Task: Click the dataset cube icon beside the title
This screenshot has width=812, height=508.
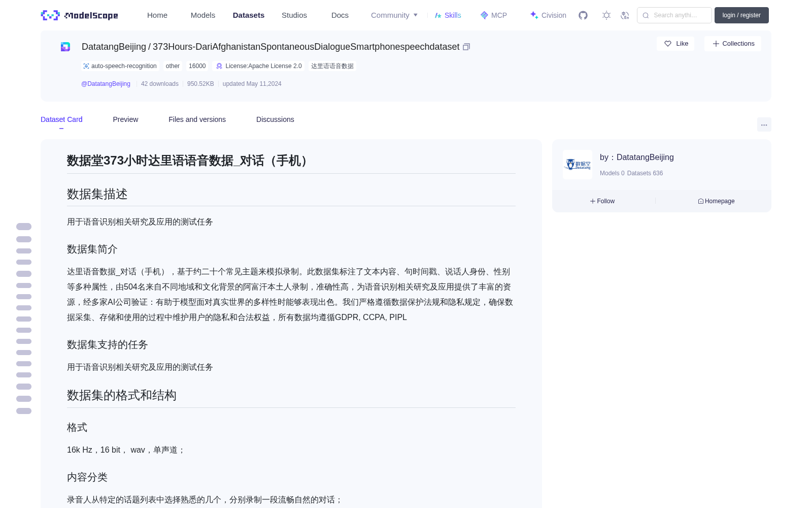Action: tap(65, 47)
